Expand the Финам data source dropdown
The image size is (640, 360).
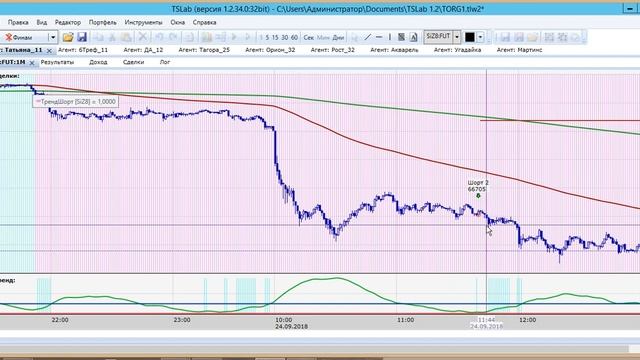(x=53, y=38)
